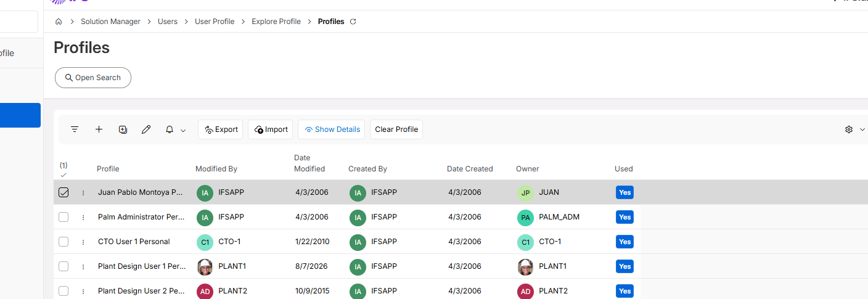Expand the bell icon dropdown arrow

(x=183, y=130)
